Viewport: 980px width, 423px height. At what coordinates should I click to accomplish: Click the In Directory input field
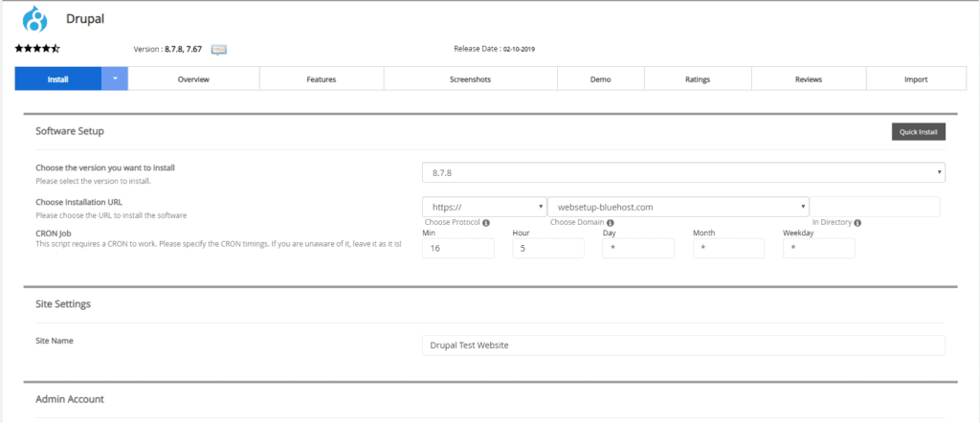pos(875,207)
